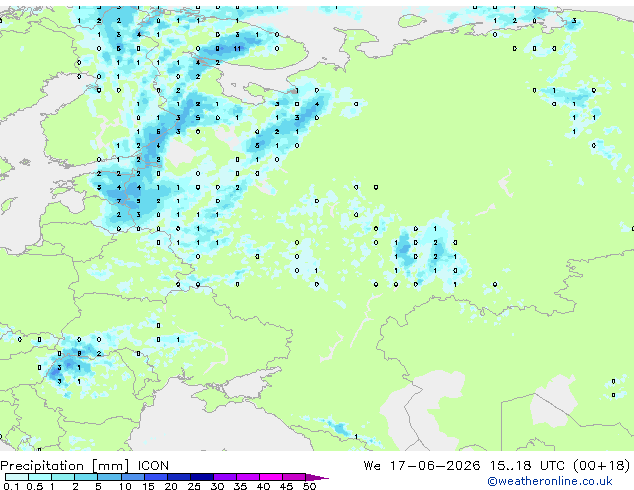The height and width of the screenshot is (490, 634).
Task: Click the 30–35 mm purple legend swatch
Action: tap(225, 477)
